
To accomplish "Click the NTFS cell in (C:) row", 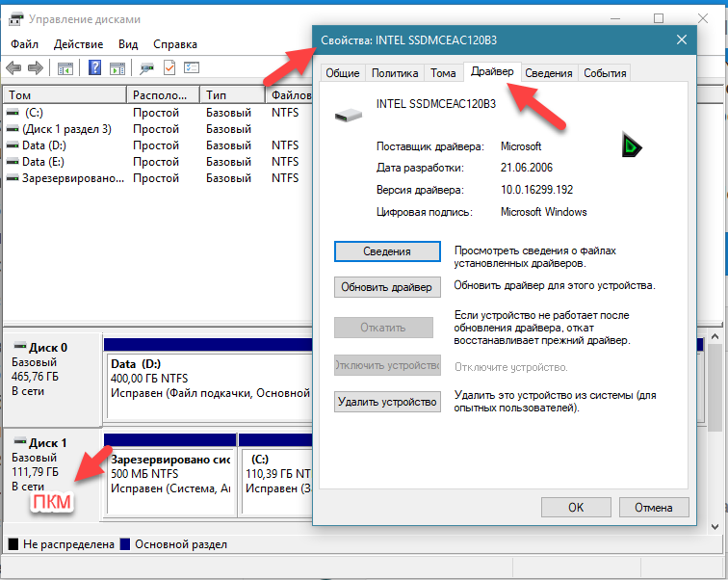I will (285, 113).
